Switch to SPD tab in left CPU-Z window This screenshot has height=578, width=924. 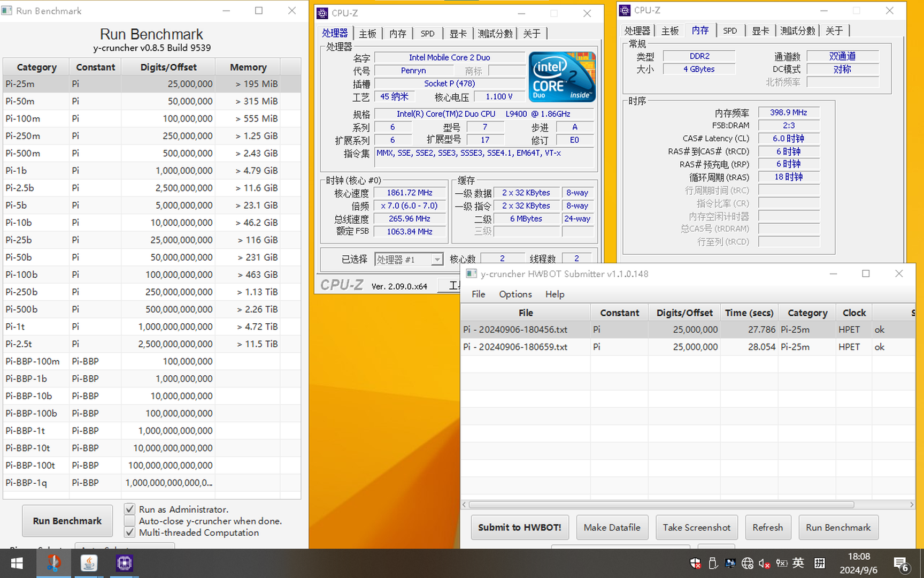427,33
